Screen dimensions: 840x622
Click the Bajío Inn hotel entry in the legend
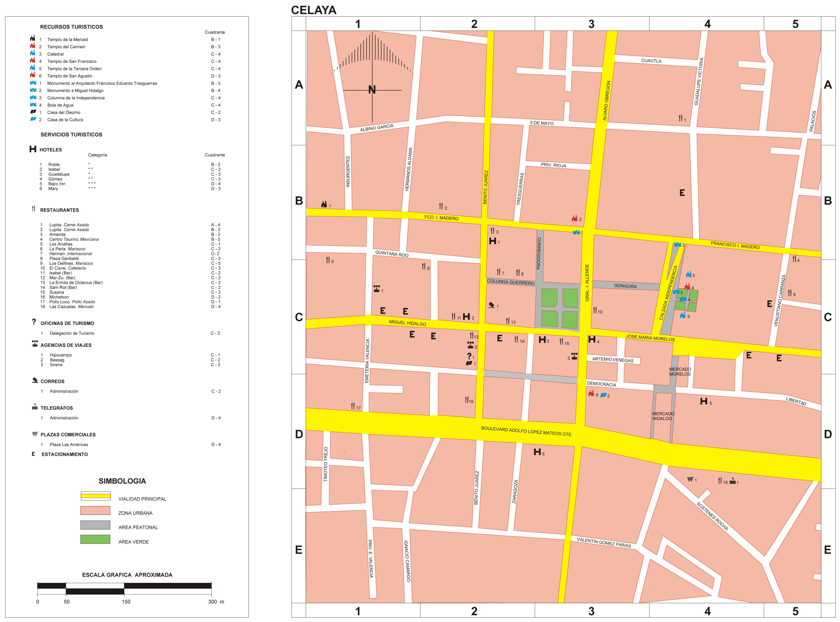57,184
